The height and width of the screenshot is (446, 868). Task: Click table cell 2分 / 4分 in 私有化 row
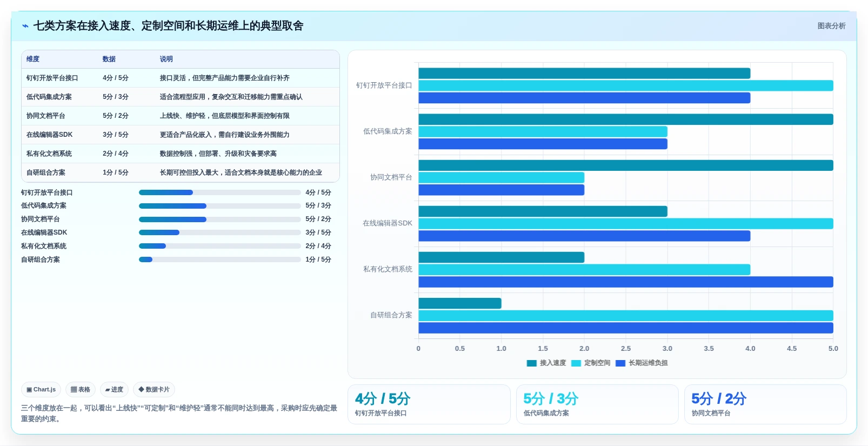click(x=116, y=154)
